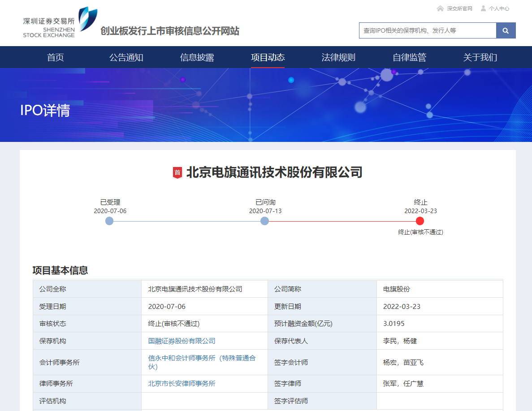Click the user icon beside 个人中心
532x411 pixels.
coord(483,9)
